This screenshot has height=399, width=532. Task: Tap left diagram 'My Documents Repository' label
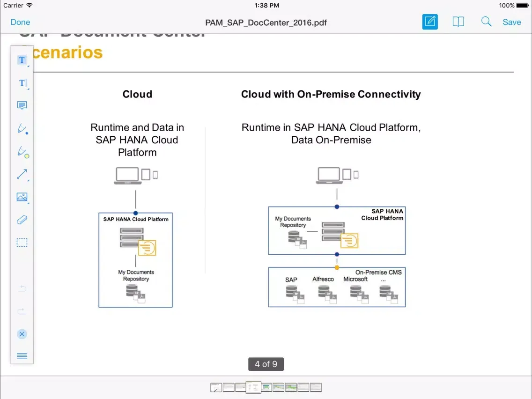coord(136,275)
